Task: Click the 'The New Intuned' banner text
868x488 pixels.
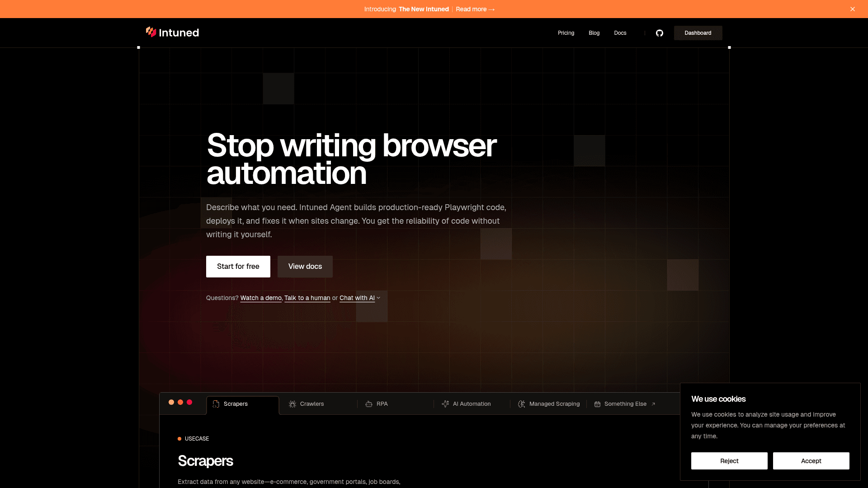Action: (x=424, y=9)
